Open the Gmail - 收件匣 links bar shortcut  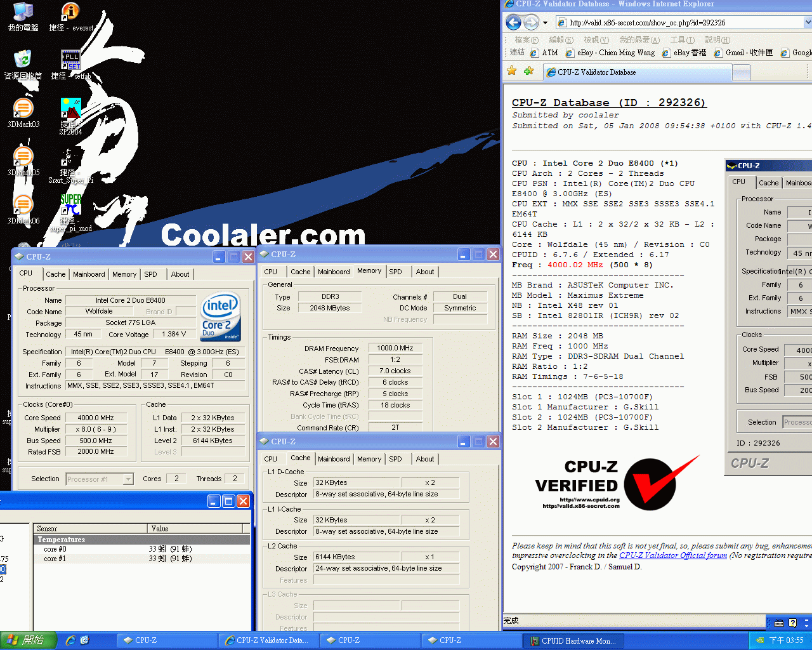pos(743,53)
